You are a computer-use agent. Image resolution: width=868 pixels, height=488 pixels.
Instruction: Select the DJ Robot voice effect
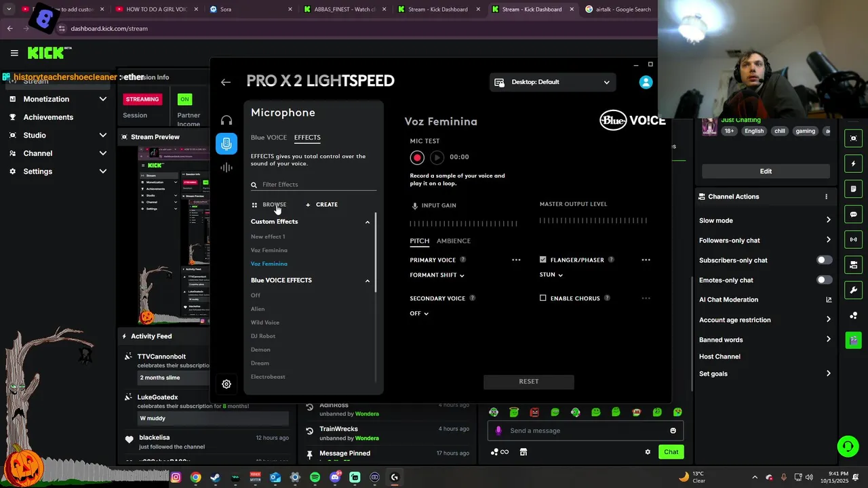click(x=263, y=336)
